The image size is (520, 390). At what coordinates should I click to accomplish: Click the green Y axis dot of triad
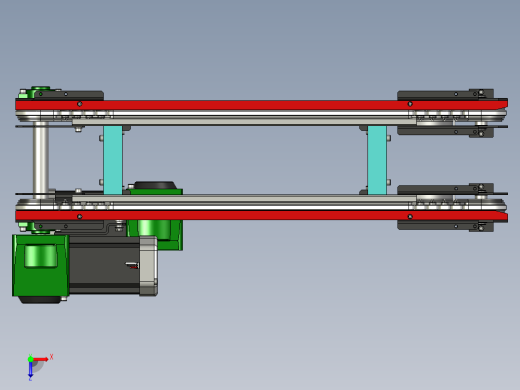coord(30,359)
